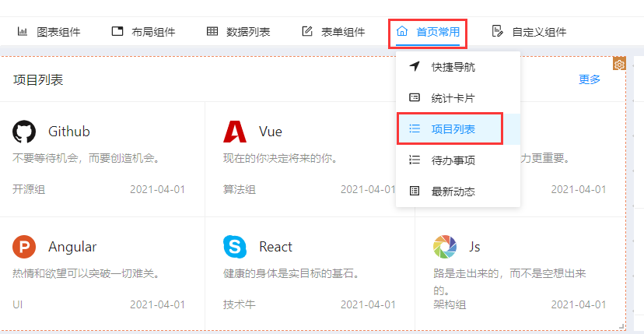
Task: Click text 不要等待机会，而要创造机会。
Action: [x=86, y=158]
